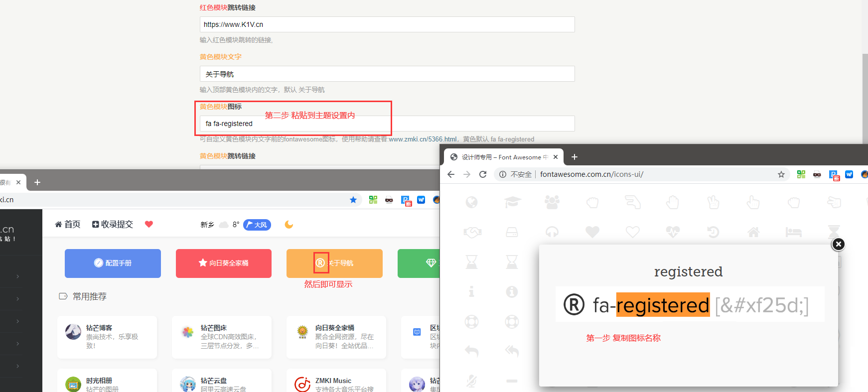Select the heartbeat icon in the grid
The width and height of the screenshot is (868, 392).
pos(673,232)
